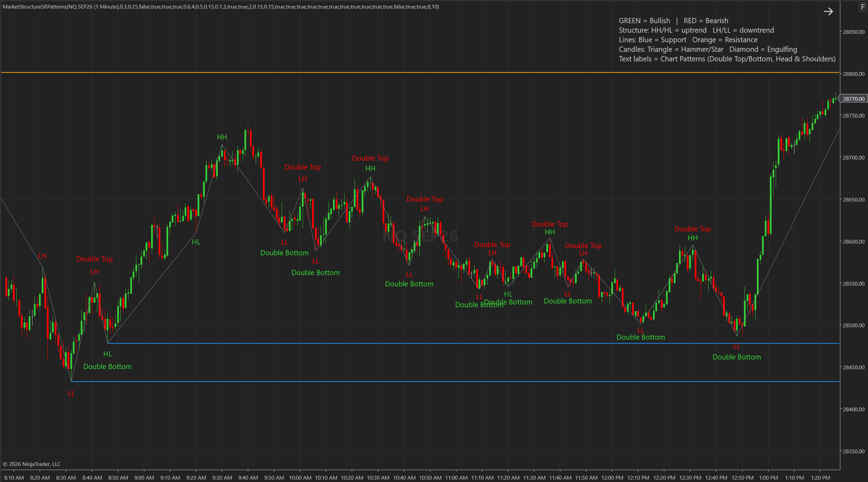
Task: Select the lowest blue support line
Action: tap(455, 382)
